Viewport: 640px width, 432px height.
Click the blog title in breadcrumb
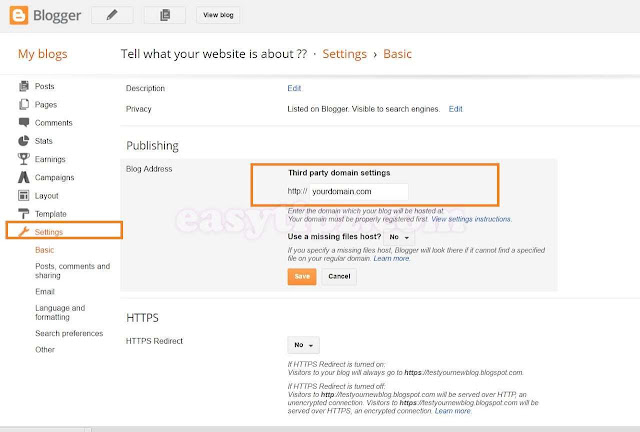coord(214,54)
